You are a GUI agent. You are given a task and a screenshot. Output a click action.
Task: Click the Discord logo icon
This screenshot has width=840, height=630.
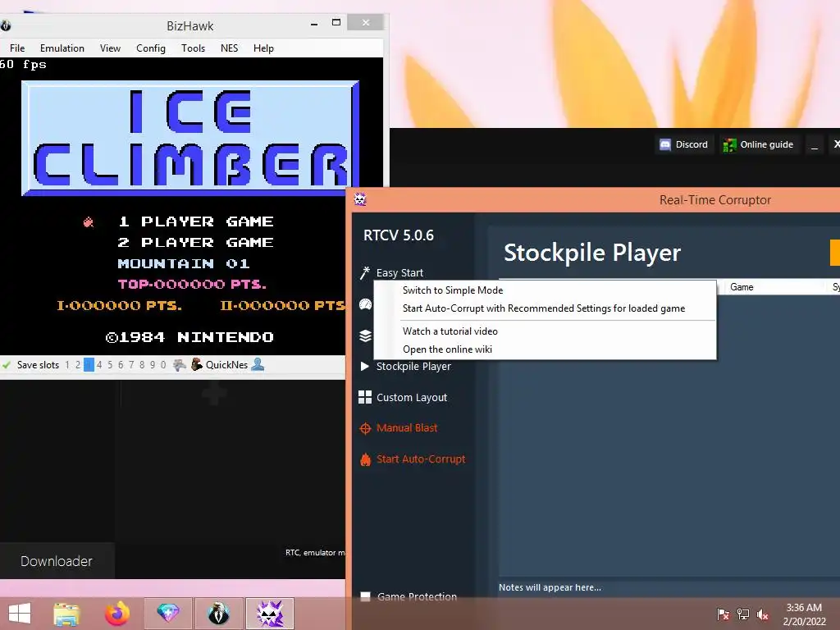coord(665,144)
